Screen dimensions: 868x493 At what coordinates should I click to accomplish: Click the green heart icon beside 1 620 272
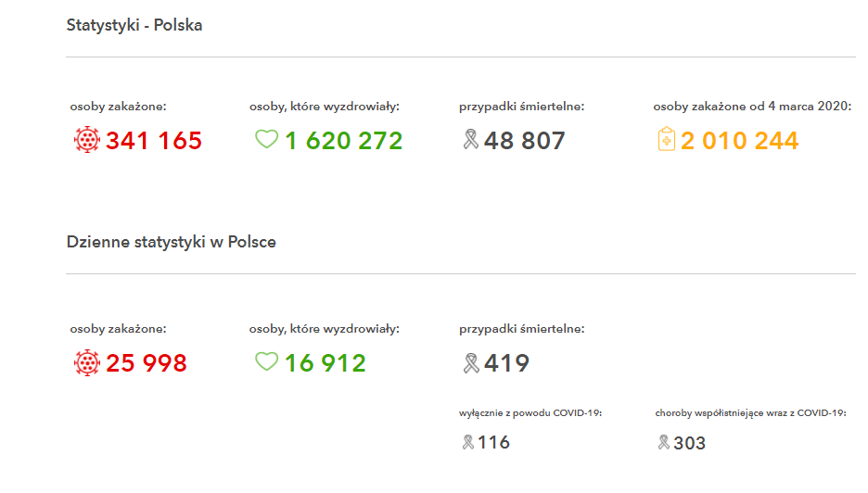click(266, 140)
